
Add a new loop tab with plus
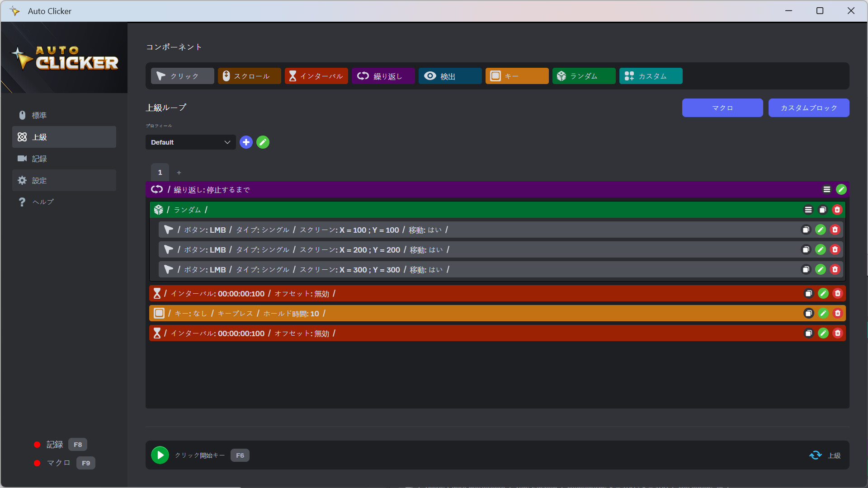point(179,173)
